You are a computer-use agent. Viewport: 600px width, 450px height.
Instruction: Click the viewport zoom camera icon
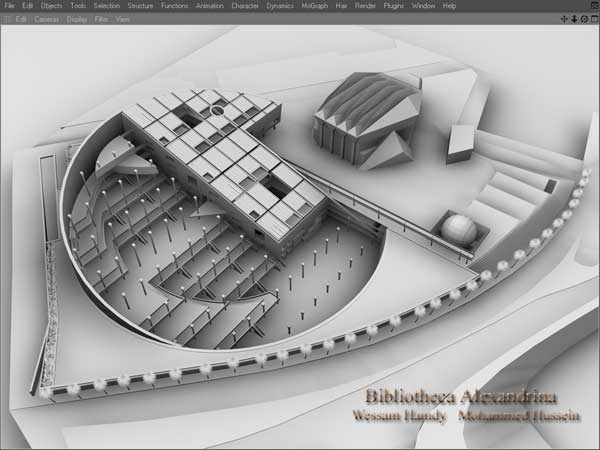click(574, 18)
